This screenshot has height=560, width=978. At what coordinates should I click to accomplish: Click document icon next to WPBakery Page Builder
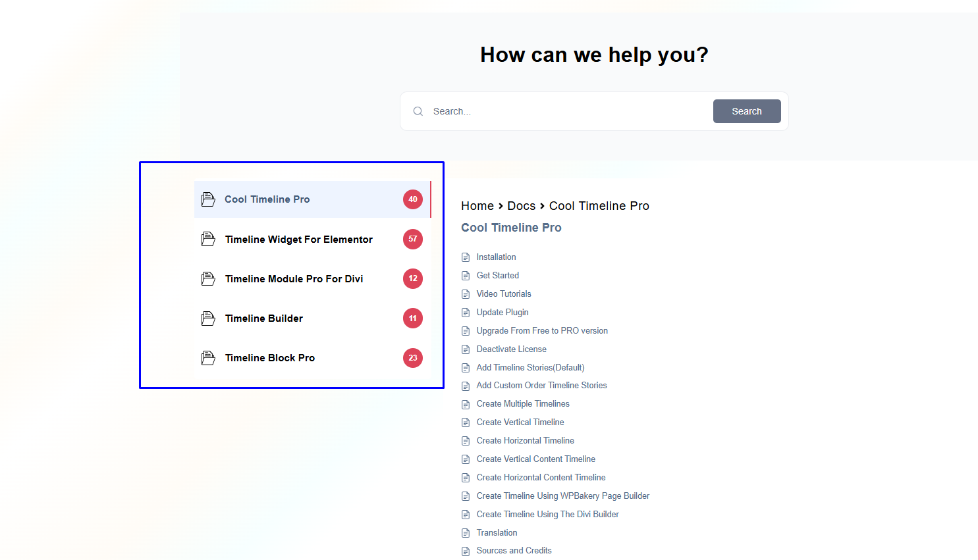pyautogui.click(x=466, y=496)
